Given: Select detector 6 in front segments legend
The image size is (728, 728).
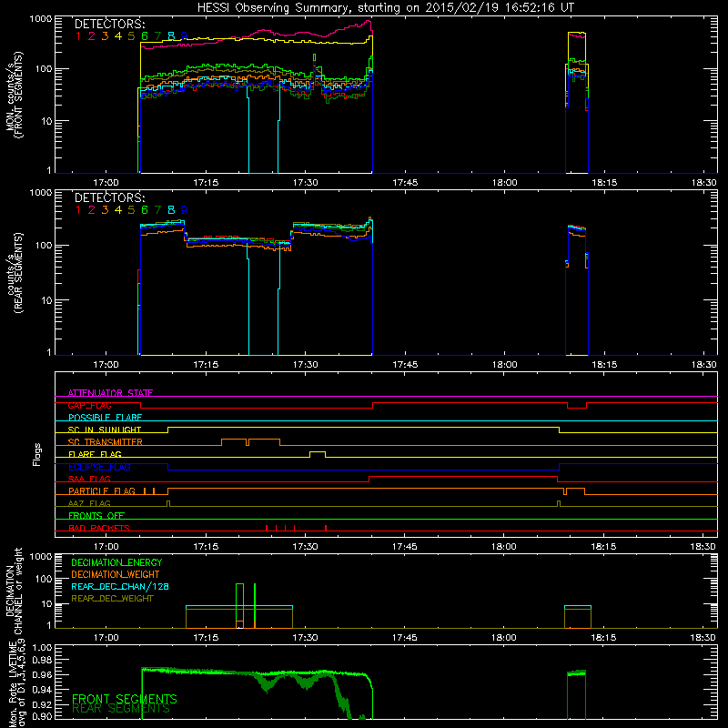Looking at the screenshot, I should 145,36.
